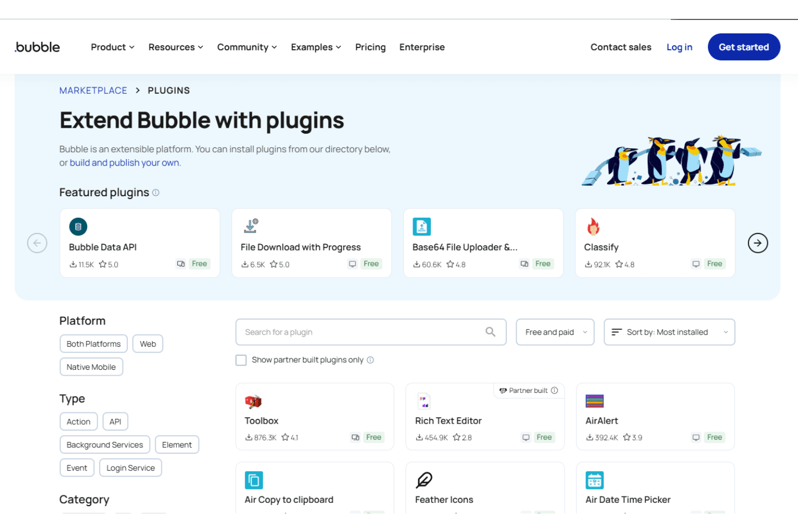Click info icon beside partner built checkbox
798x532 pixels.
coord(370,360)
